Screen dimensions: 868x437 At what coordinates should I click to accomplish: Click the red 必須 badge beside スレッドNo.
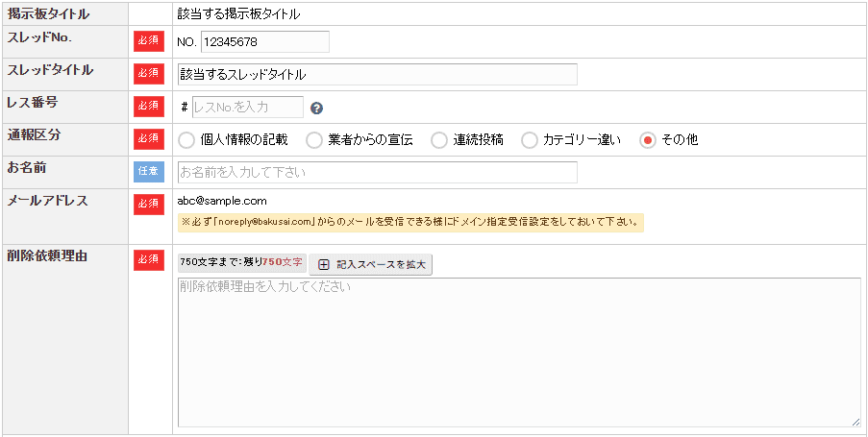point(149,41)
